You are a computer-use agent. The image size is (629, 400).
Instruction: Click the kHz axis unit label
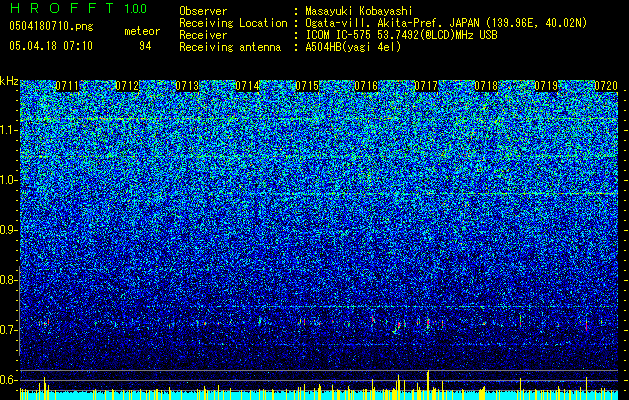pyautogui.click(x=9, y=81)
